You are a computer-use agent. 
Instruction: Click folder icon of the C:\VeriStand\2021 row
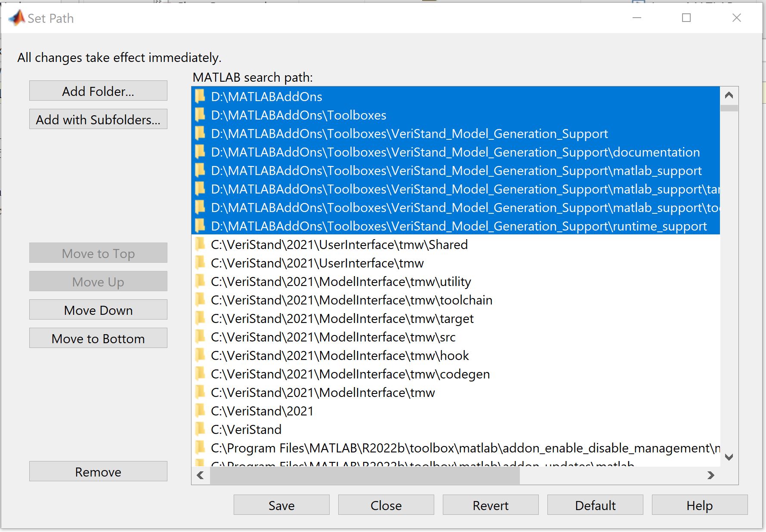coord(200,411)
